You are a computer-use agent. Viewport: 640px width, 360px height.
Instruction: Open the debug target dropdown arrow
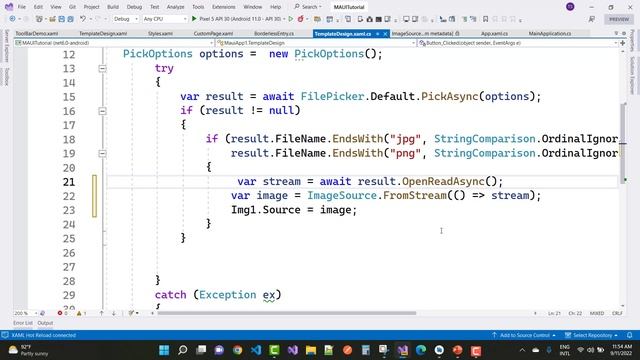[x=284, y=19]
